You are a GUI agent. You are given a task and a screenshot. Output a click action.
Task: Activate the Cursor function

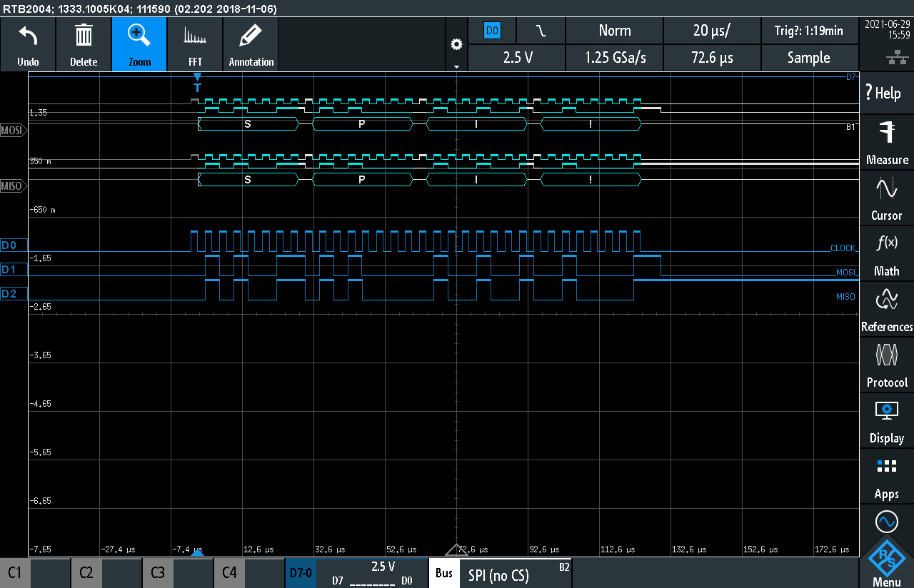pyautogui.click(x=886, y=198)
